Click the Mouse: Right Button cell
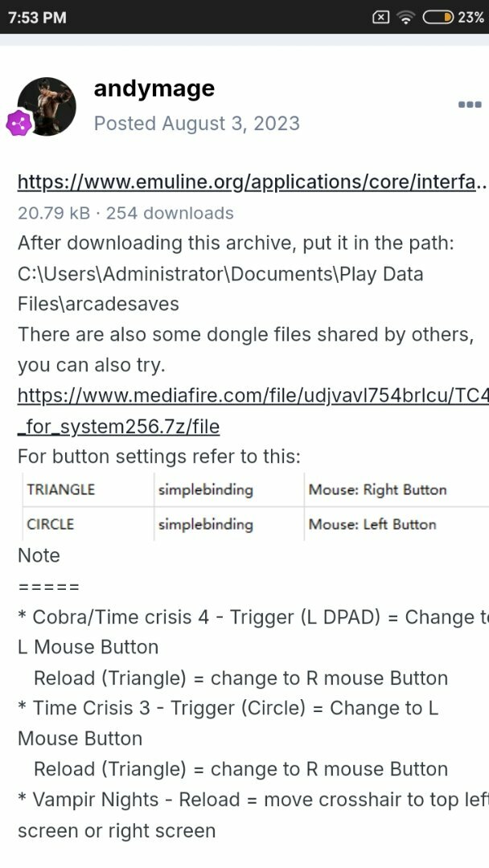 (396, 489)
